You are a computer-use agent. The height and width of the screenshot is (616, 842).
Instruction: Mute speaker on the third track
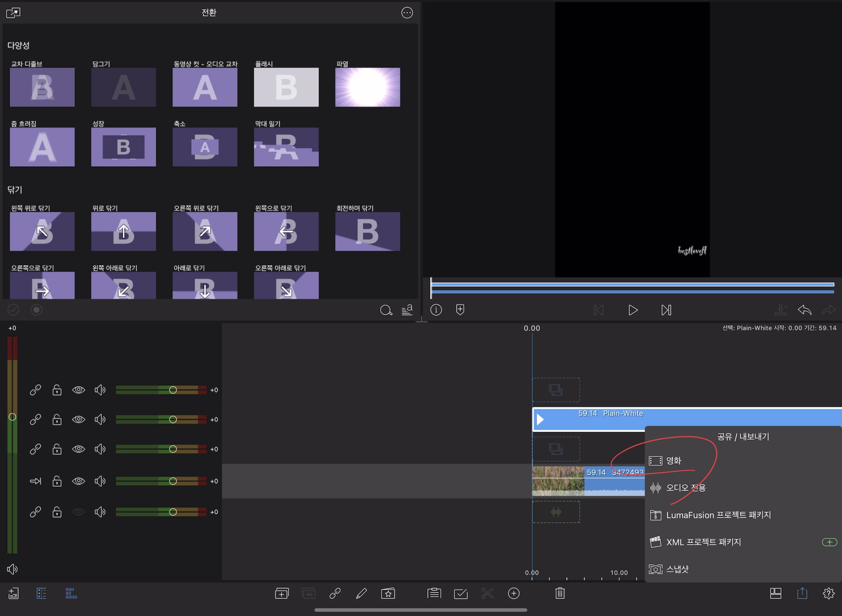[100, 449]
